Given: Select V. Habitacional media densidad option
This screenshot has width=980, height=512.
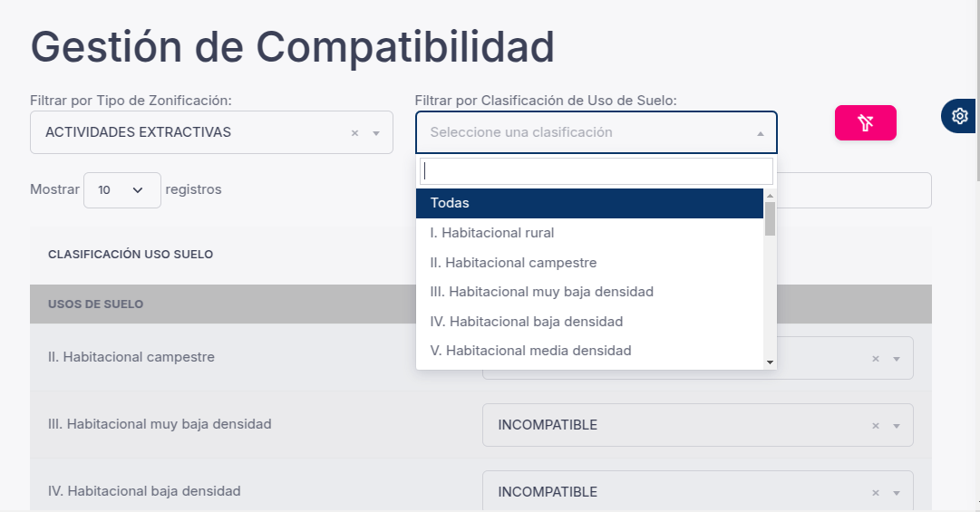Looking at the screenshot, I should pyautogui.click(x=589, y=351).
